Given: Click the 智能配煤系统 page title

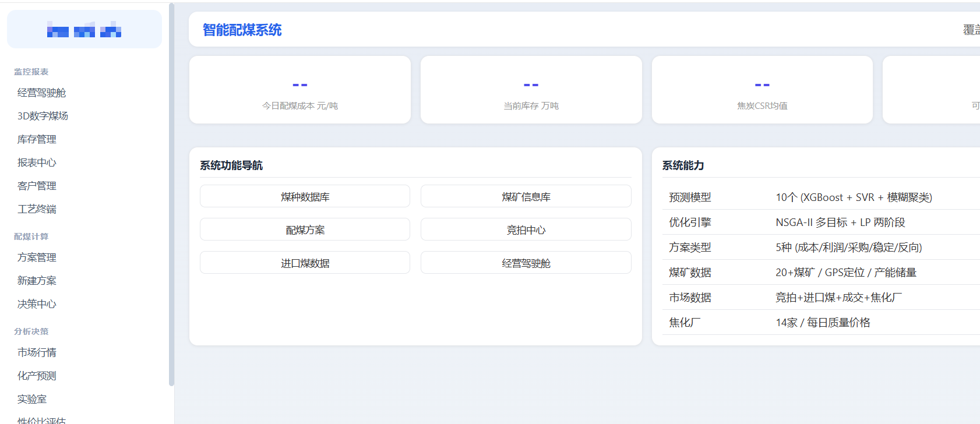Looking at the screenshot, I should point(242,30).
